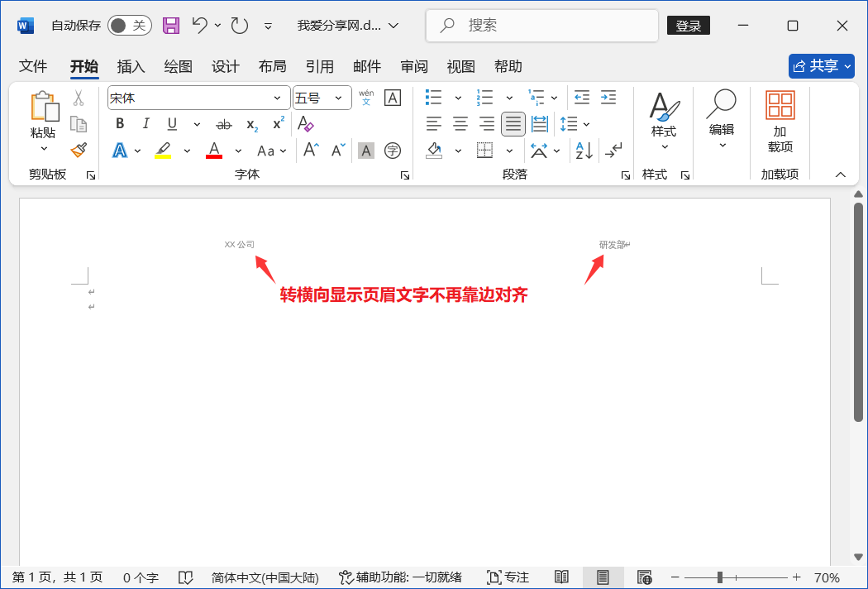Open the font name dropdown (宋体)
This screenshot has height=589, width=868.
click(x=277, y=98)
